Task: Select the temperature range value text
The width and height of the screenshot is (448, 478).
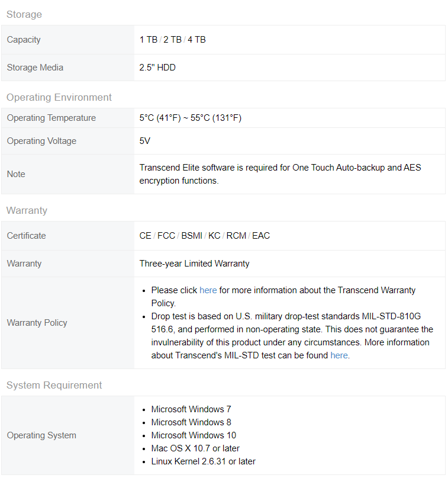Action: tap(191, 118)
